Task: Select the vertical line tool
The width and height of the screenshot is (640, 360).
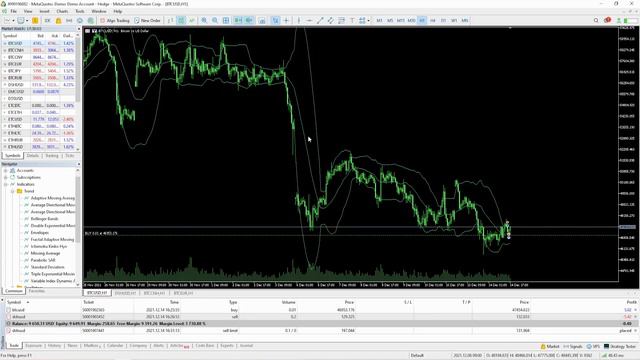Action: [298, 20]
